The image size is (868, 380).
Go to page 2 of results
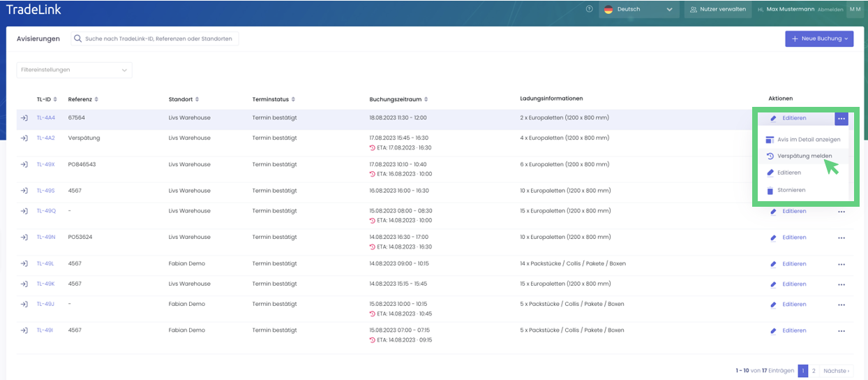click(814, 371)
